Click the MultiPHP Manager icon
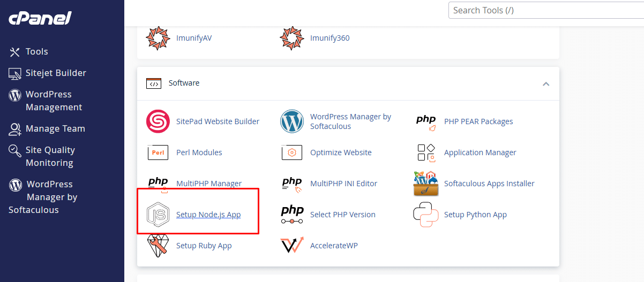The image size is (644, 282). tap(158, 184)
